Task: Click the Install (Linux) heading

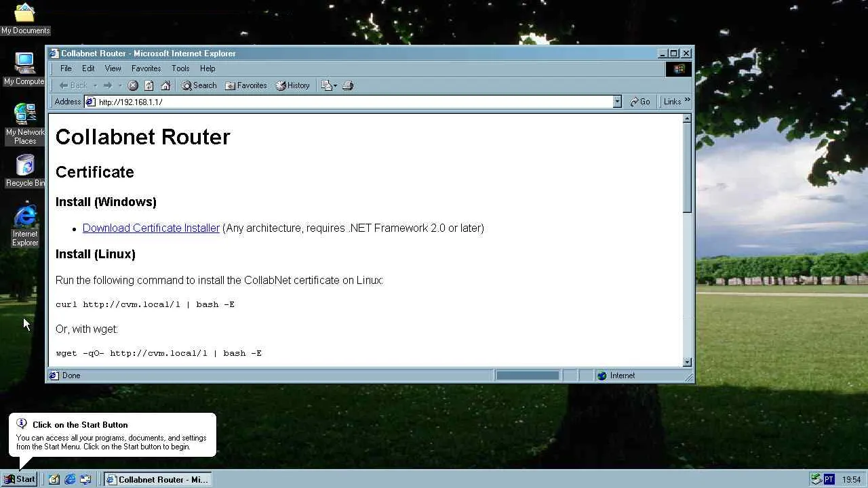Action: [96, 254]
